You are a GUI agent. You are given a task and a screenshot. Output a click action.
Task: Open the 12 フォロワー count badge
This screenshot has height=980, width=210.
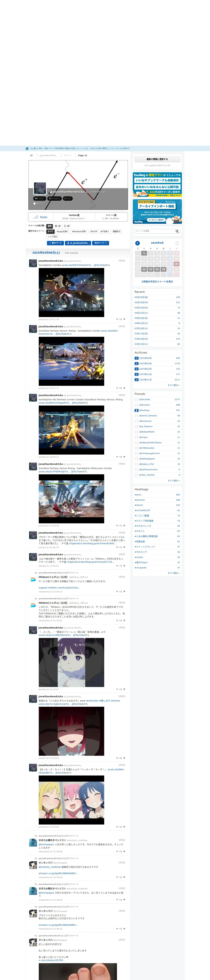(x=54, y=198)
